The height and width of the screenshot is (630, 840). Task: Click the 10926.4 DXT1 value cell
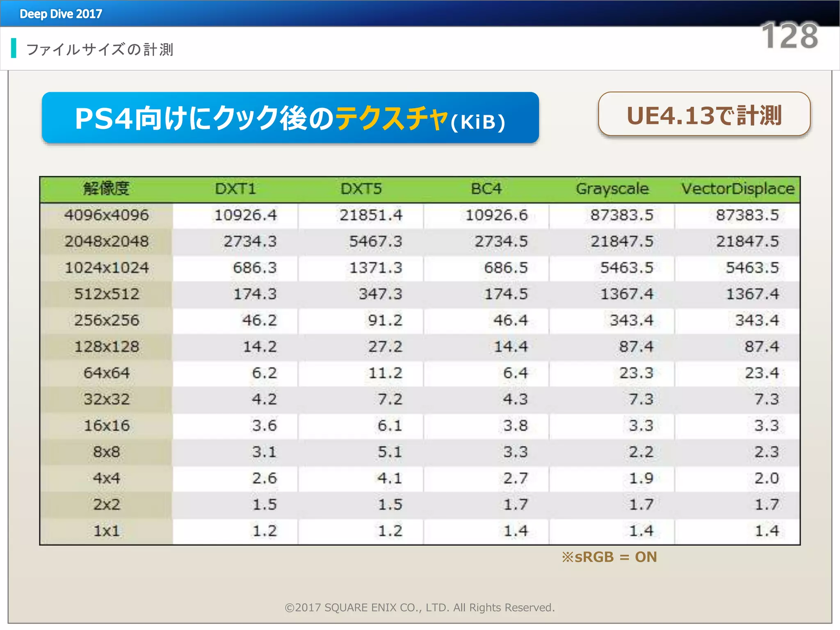click(x=245, y=215)
